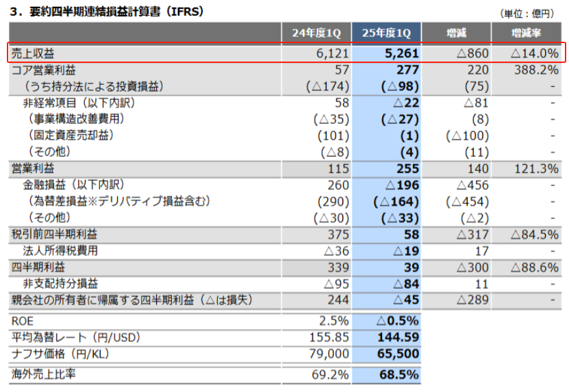Select the 税引前四半期利益 row label
The image size is (569, 392).
tap(54, 234)
